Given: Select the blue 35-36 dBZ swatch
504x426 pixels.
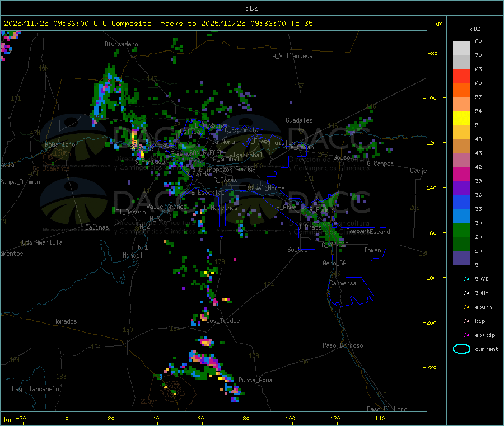Looking at the screenshot, I should coord(461,202).
